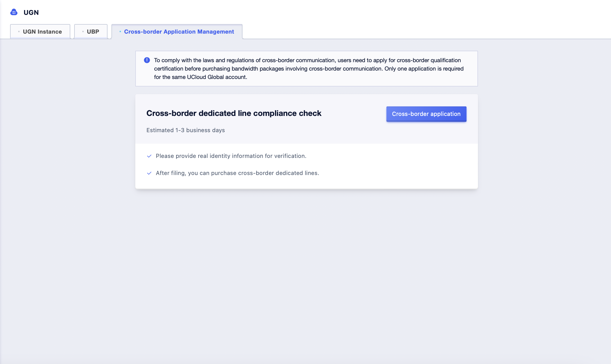Click the dot bullet on UBP tab
Image resolution: width=611 pixels, height=364 pixels.
[83, 32]
